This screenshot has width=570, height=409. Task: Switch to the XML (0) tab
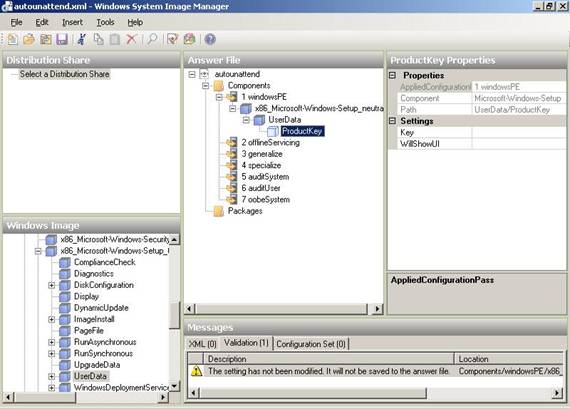coord(202,344)
